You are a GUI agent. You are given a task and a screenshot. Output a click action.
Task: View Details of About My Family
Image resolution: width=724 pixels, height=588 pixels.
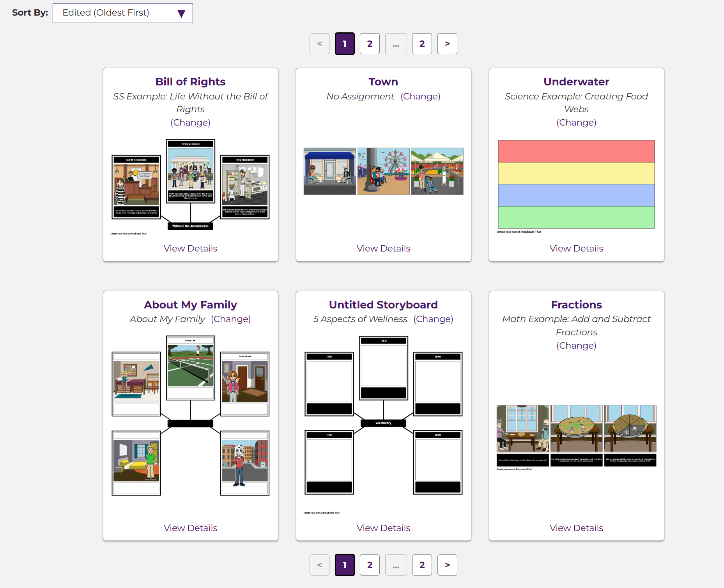(190, 528)
